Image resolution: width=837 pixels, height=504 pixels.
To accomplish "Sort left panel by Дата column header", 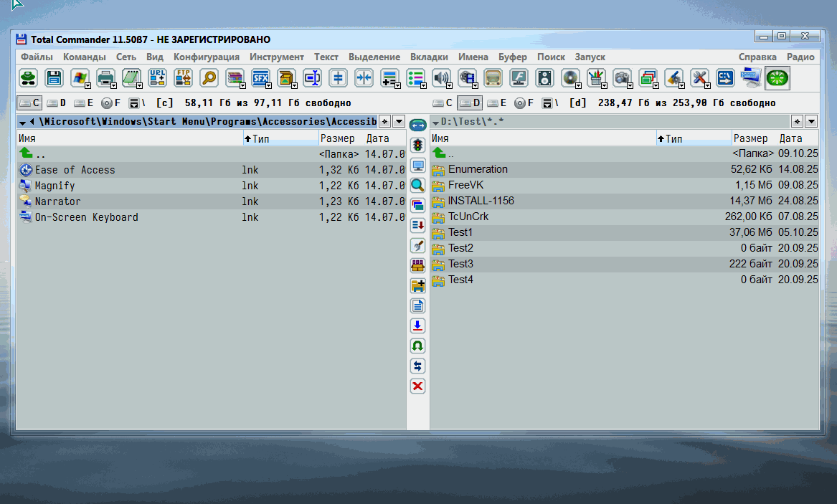I will click(x=377, y=138).
